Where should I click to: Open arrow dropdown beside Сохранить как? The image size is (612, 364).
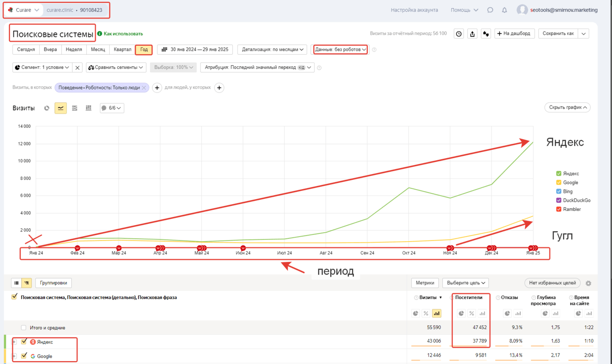pyautogui.click(x=584, y=34)
